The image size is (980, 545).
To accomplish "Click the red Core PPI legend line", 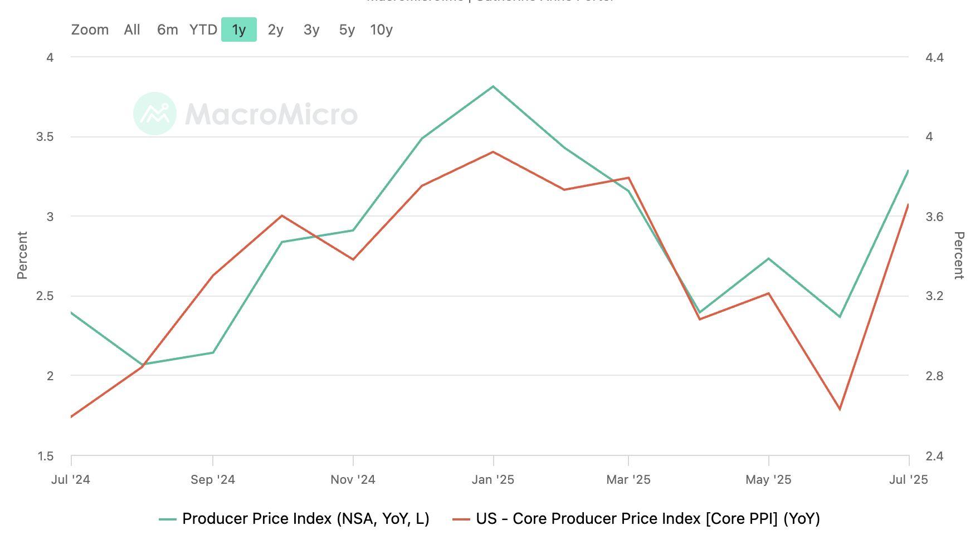I will 461,519.
